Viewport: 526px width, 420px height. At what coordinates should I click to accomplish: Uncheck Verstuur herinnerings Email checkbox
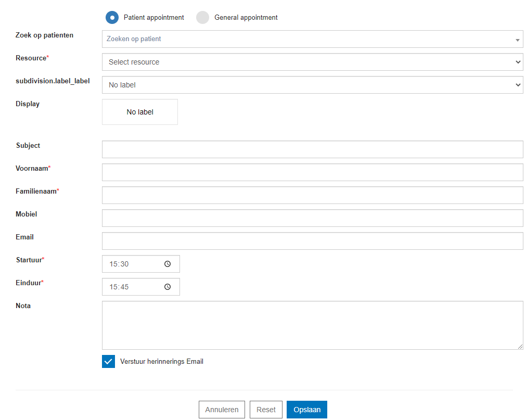(x=108, y=362)
